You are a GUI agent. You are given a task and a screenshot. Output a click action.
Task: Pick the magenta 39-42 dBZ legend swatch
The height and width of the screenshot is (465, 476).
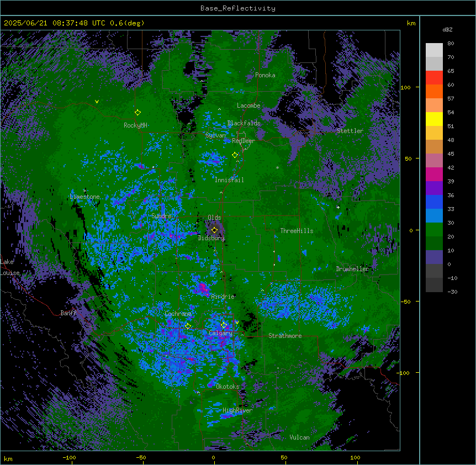pyautogui.click(x=434, y=174)
